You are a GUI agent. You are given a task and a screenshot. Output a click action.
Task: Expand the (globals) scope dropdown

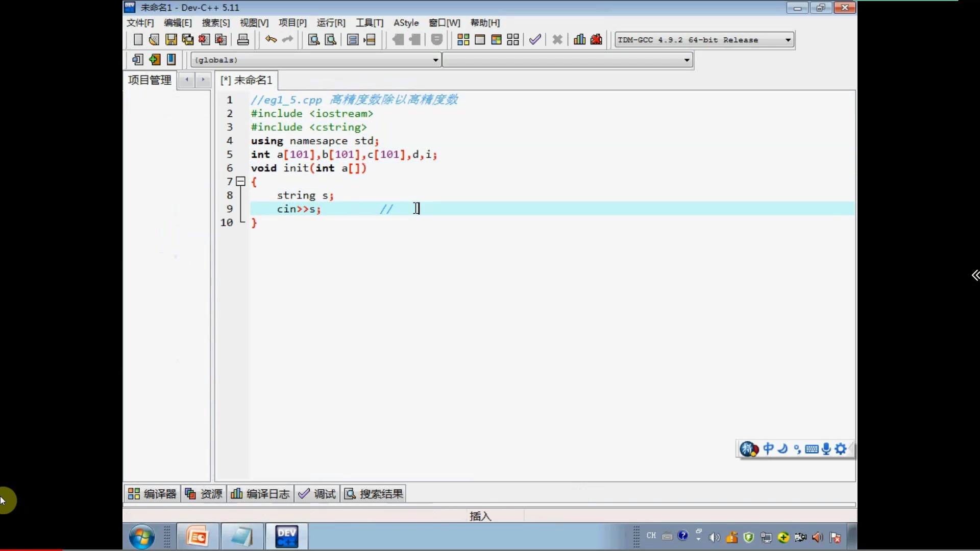[435, 60]
